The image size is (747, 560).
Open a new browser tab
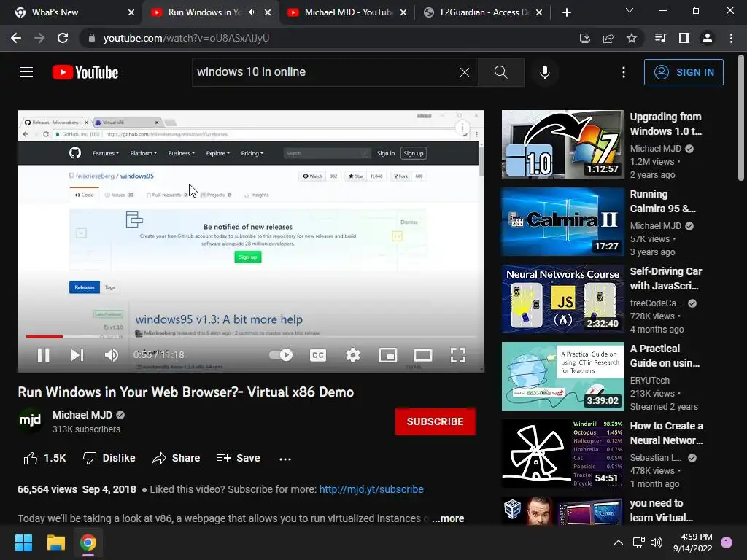click(x=566, y=12)
